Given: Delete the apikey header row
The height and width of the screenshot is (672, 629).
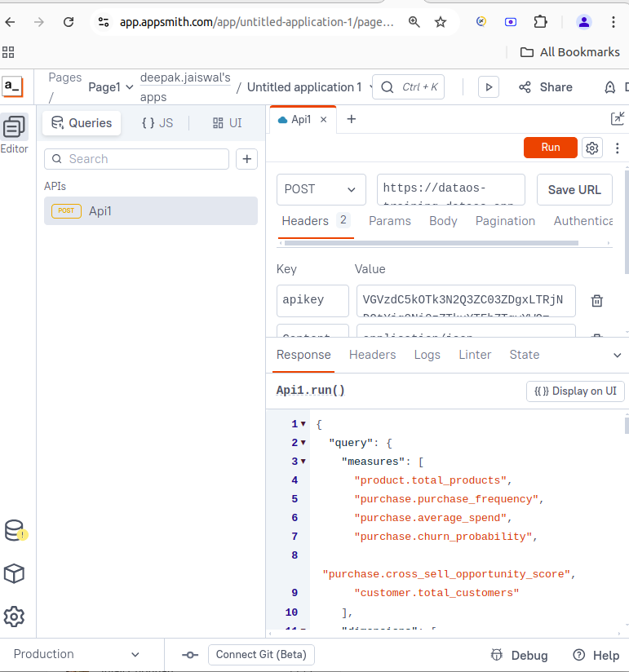Looking at the screenshot, I should click(x=597, y=301).
